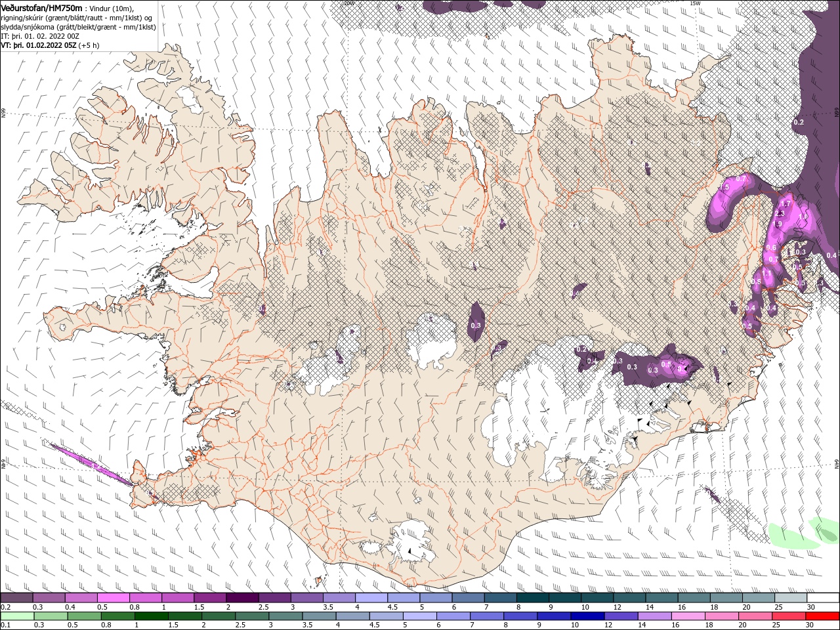Click the white 30 snow-scale swatch
Viewport: 840px width, 630px height.
[x=823, y=598]
